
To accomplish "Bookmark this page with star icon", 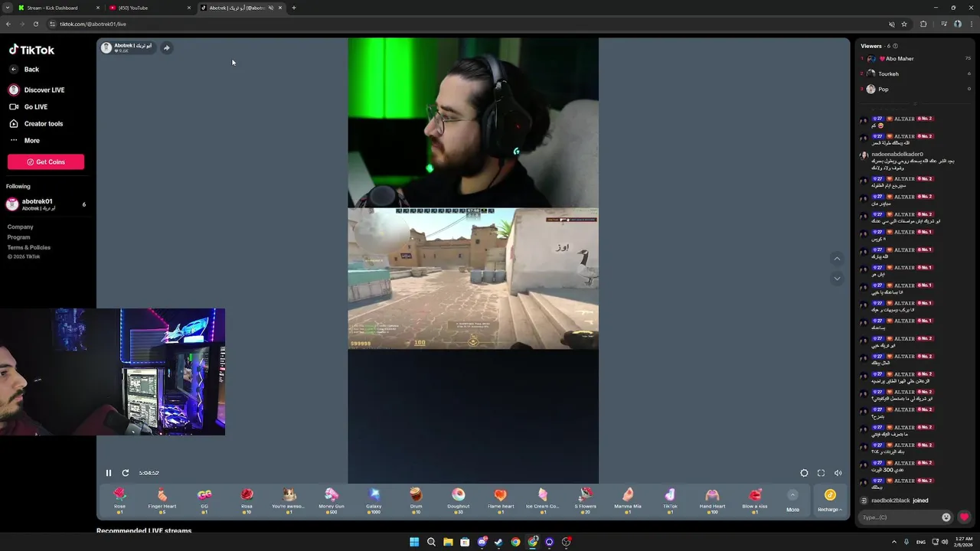I will point(904,24).
